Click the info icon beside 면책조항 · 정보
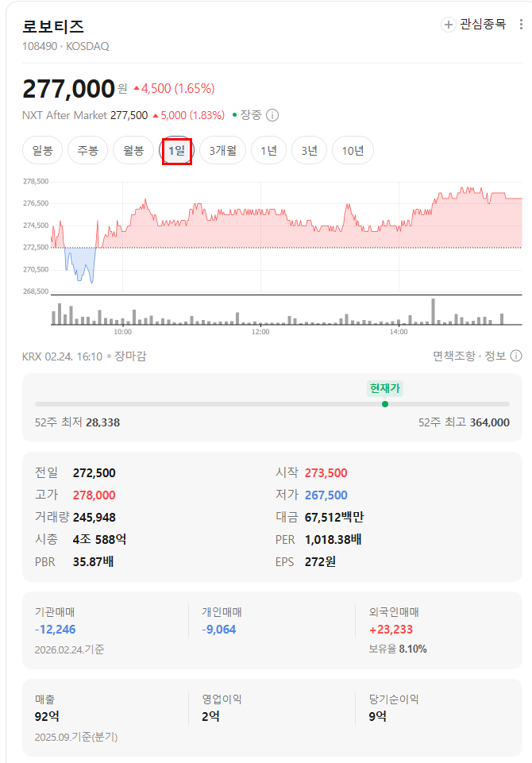This screenshot has height=763, width=532. tap(516, 356)
